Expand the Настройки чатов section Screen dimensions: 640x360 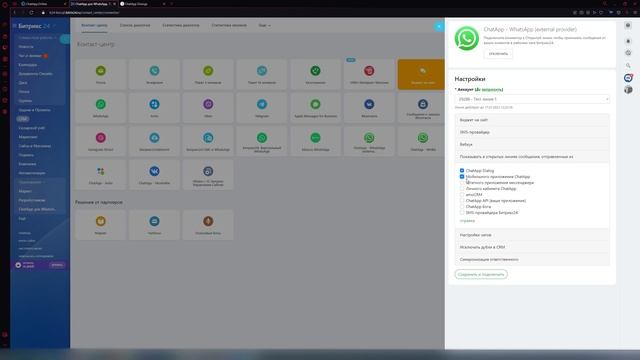pos(532,235)
